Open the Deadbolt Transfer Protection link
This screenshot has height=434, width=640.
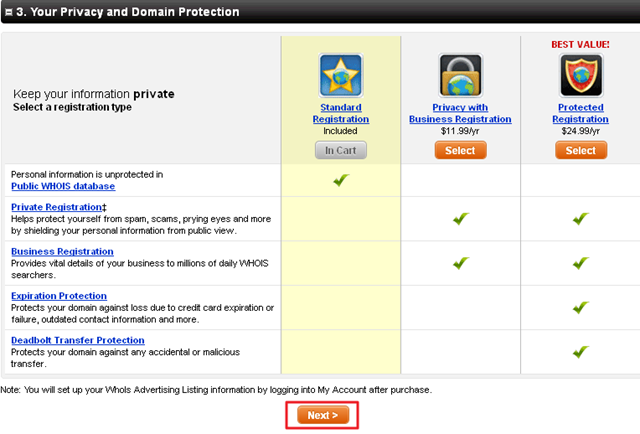78,340
